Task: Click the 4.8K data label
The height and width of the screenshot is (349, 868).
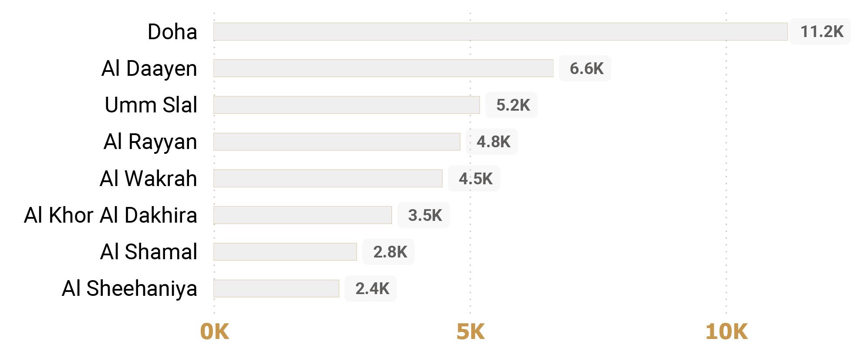Action: click(493, 142)
